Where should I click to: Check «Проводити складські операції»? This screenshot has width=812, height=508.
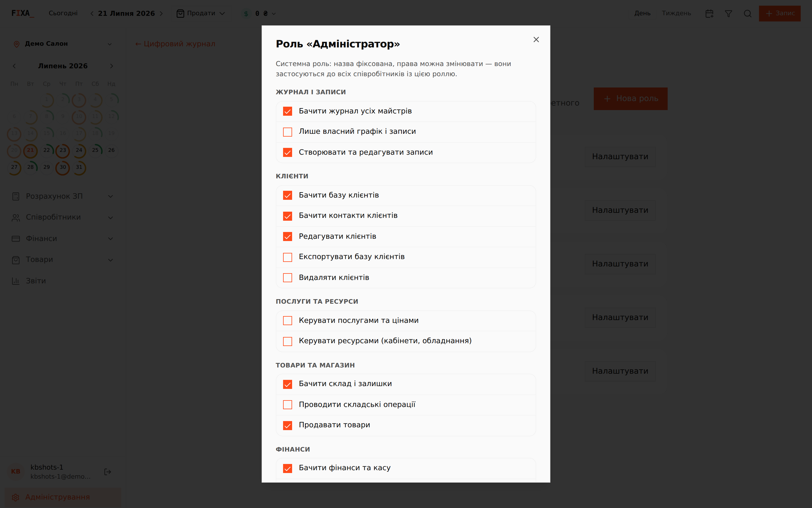(288, 404)
